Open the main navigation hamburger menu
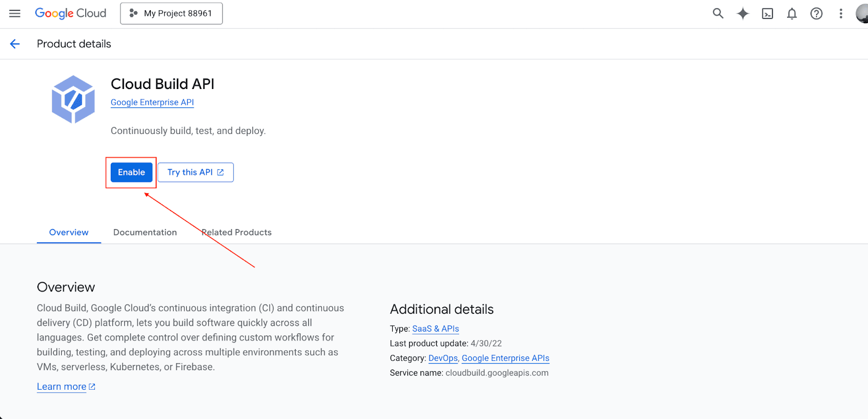The image size is (868, 419). tap(15, 14)
